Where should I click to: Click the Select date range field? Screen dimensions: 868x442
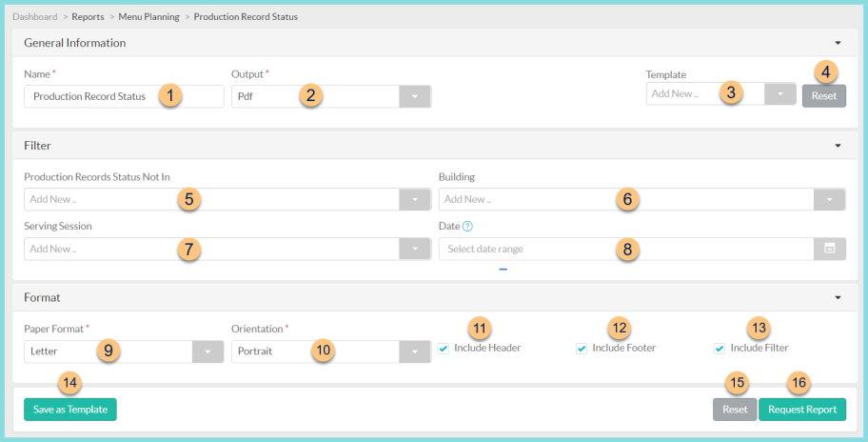pos(626,250)
